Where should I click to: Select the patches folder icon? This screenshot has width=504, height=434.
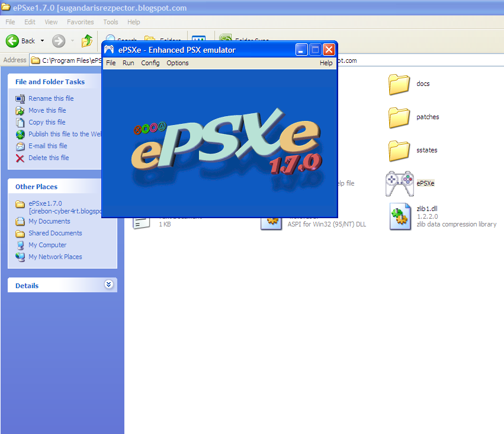[399, 117]
